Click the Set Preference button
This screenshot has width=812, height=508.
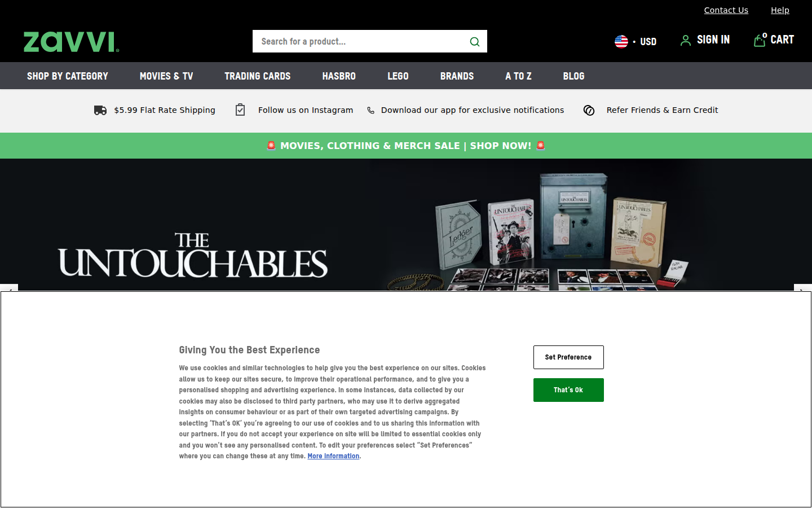568,357
